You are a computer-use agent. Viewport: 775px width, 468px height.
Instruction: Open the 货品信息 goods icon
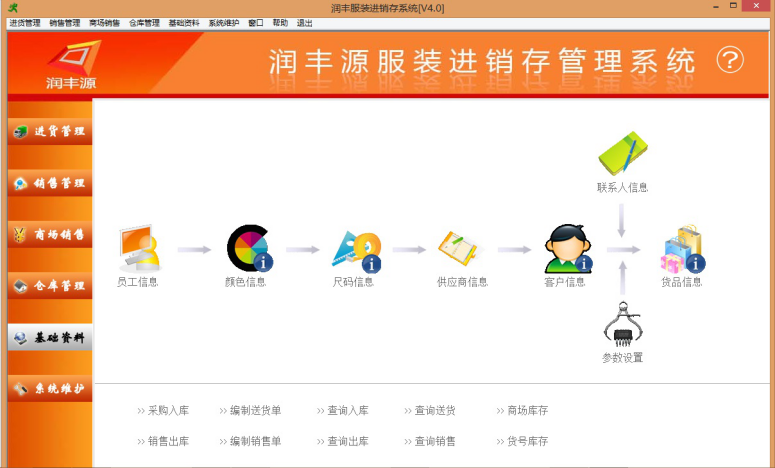(x=682, y=250)
